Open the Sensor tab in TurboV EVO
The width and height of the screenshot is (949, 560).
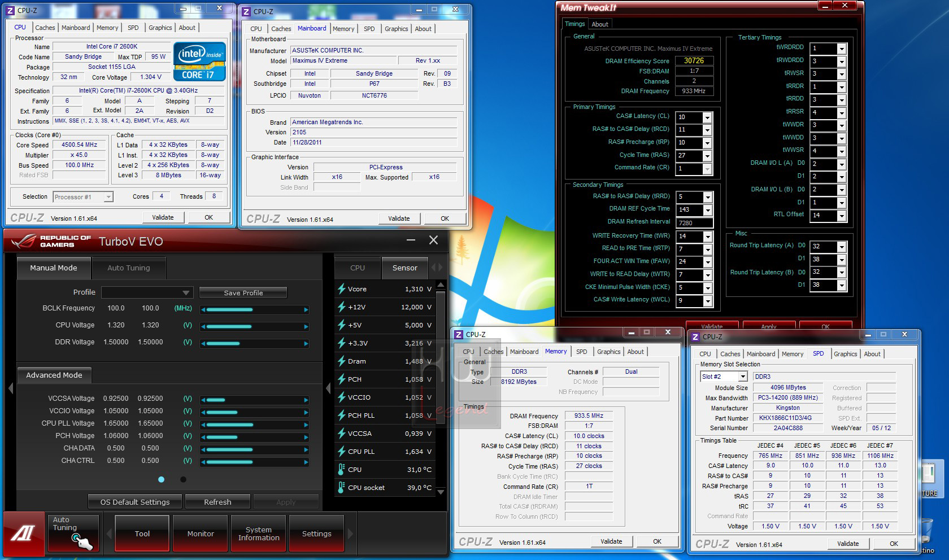(x=405, y=268)
